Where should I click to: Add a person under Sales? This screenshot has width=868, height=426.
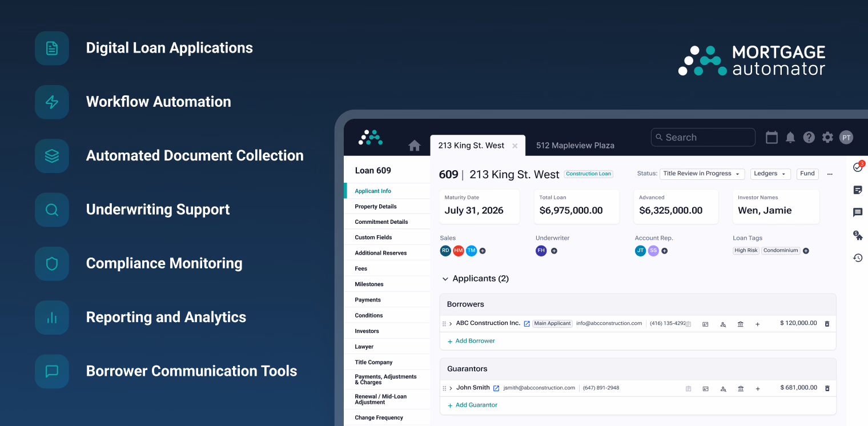point(483,251)
